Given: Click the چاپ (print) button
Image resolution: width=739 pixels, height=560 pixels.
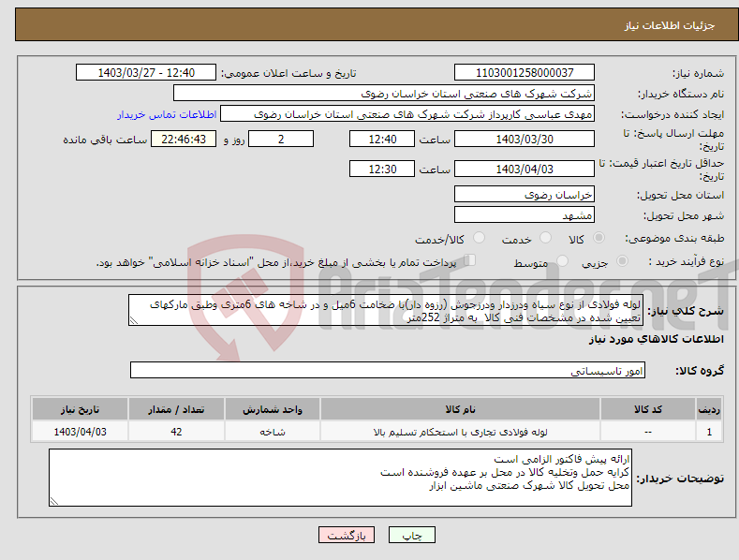Looking at the screenshot, I should point(411,535).
